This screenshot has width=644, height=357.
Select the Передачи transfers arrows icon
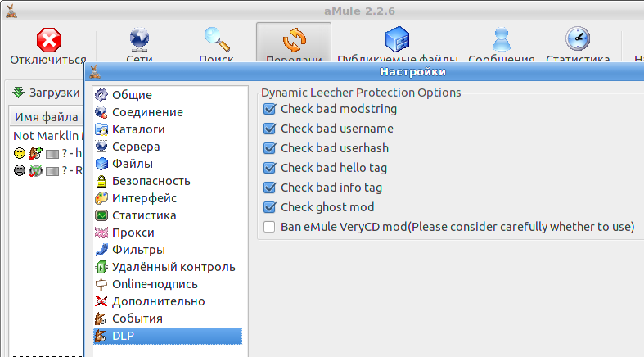294,40
